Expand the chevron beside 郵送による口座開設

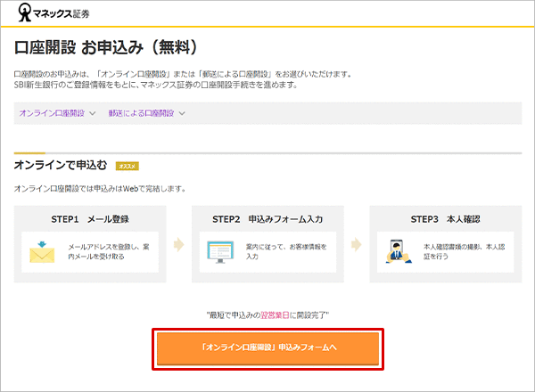pyautogui.click(x=182, y=113)
